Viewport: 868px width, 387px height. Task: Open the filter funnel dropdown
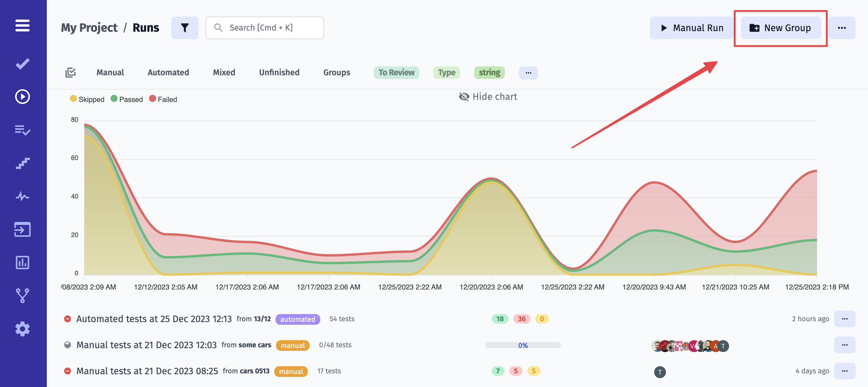click(184, 28)
